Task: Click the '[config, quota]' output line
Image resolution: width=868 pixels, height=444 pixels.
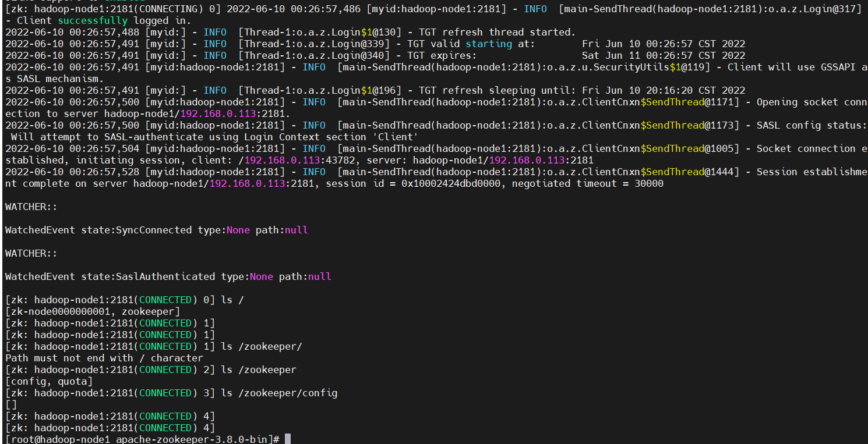Action: pos(48,381)
